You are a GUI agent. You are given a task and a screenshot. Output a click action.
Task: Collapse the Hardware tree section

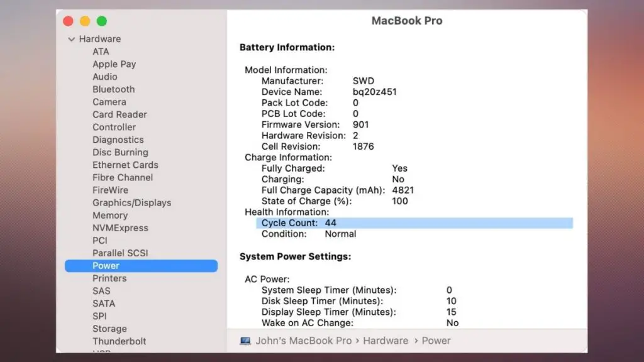(x=72, y=40)
